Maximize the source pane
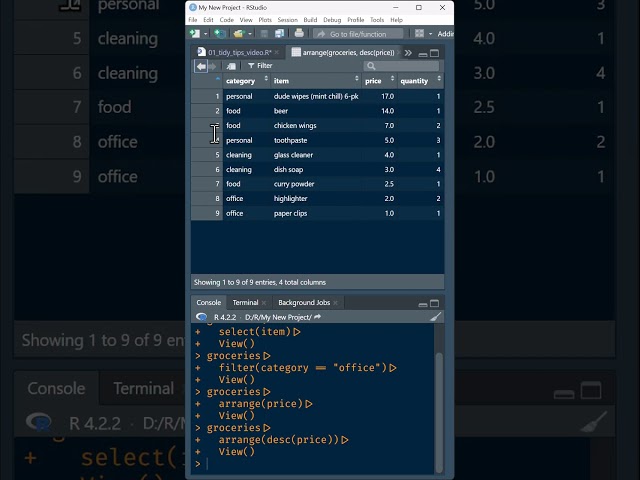This screenshot has height=480, width=640. pyautogui.click(x=435, y=53)
